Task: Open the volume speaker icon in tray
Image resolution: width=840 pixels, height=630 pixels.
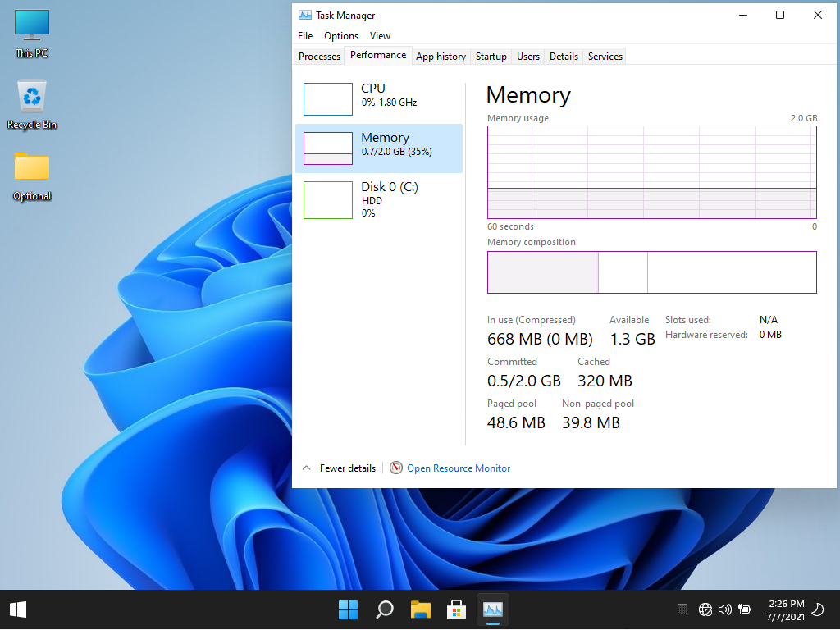Action: (725, 609)
